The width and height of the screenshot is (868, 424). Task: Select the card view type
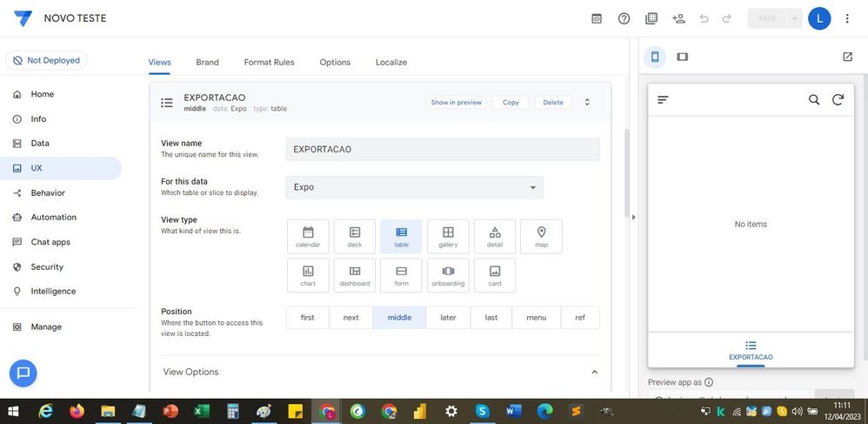495,275
